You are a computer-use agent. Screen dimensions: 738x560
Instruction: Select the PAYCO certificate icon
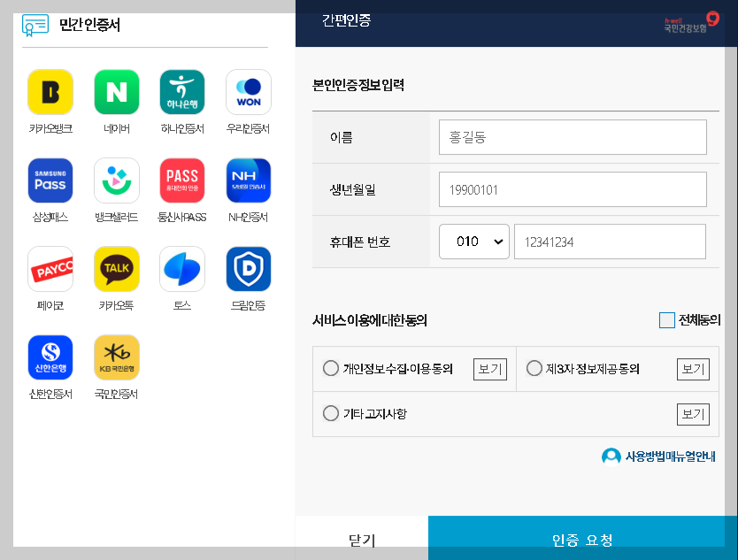click(50, 269)
